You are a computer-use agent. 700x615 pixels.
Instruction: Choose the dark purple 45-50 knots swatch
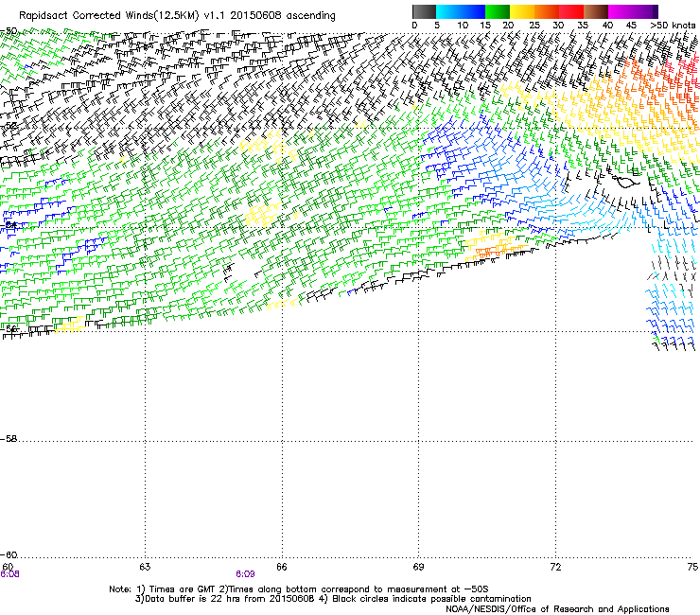click(x=645, y=11)
